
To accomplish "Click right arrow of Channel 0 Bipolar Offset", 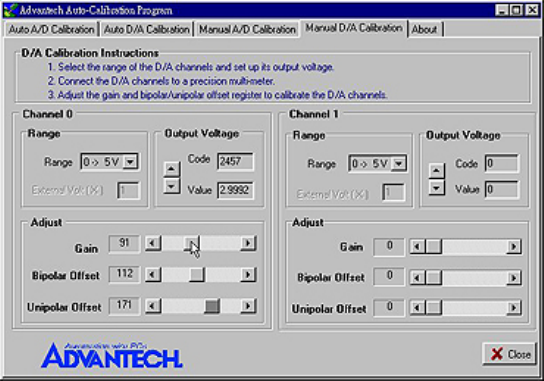I will [248, 274].
